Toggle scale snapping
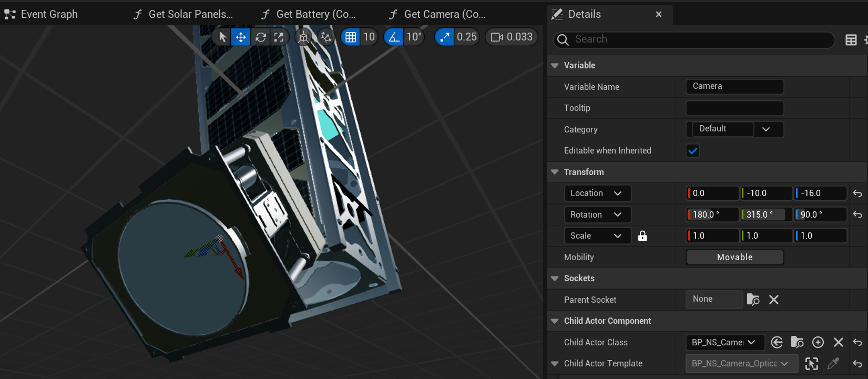Viewport: 868px width, 379px height. [445, 37]
